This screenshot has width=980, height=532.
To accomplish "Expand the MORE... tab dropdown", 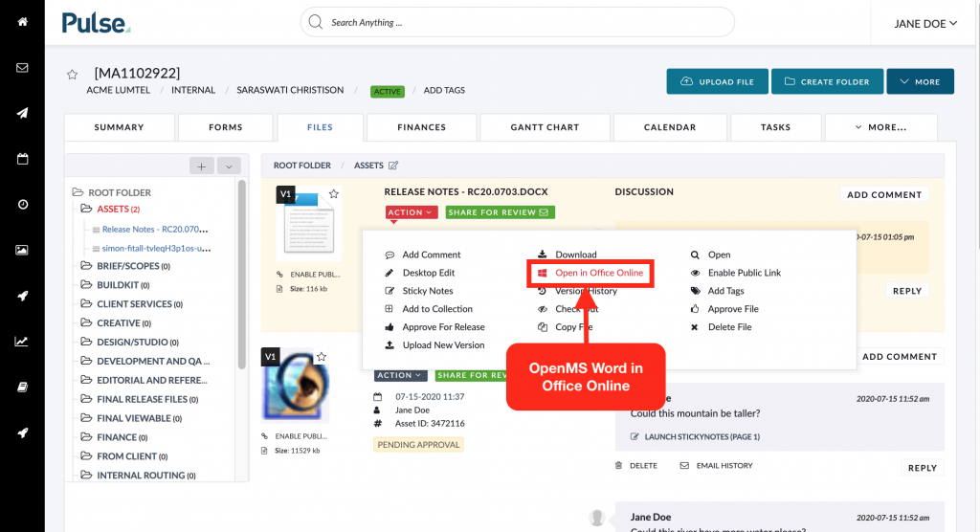I will point(880,127).
